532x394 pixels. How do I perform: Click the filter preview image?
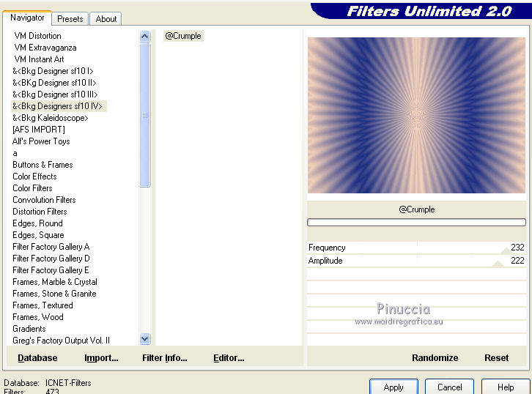point(416,115)
